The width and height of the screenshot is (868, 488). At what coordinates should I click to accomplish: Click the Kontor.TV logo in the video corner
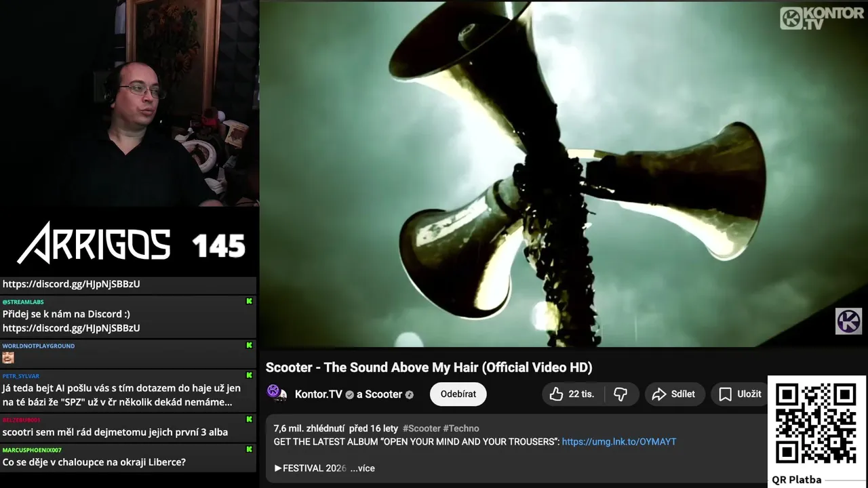pos(822,18)
